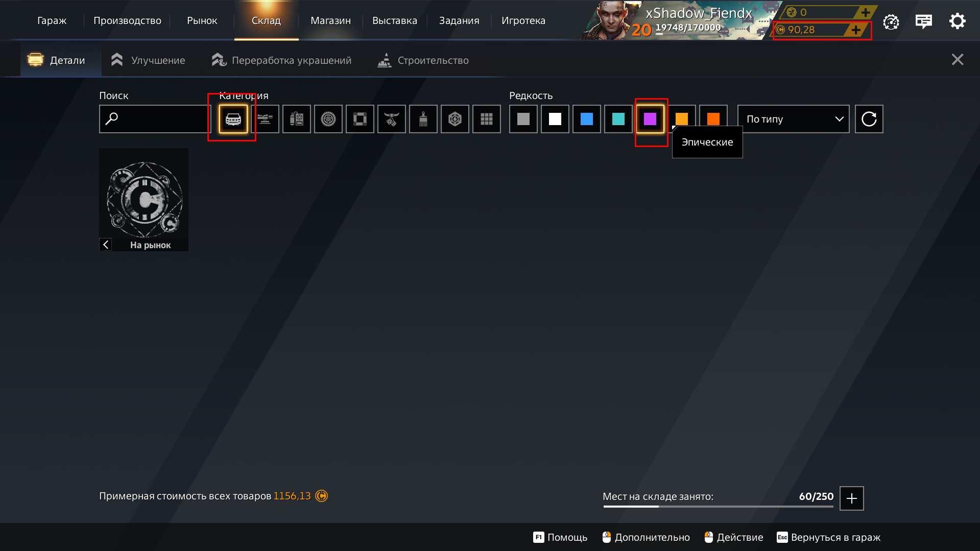Open the chat messages icon

click(924, 21)
